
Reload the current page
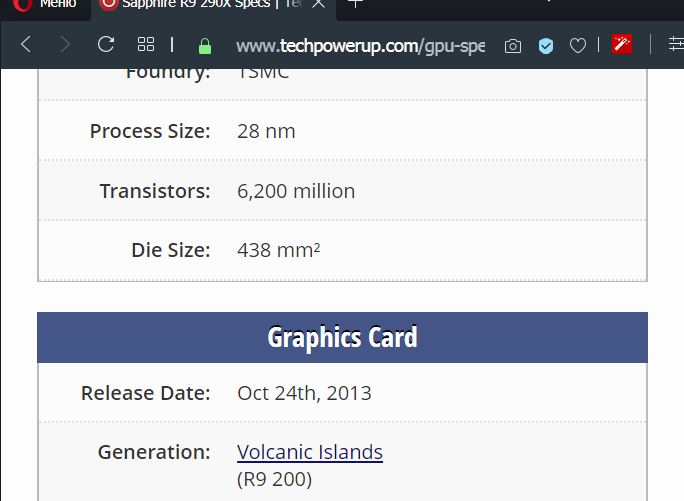coord(106,45)
